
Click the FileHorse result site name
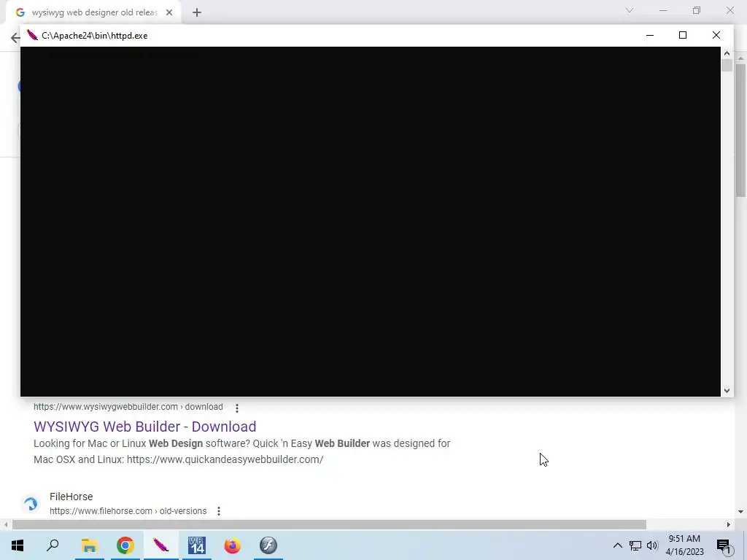tap(71, 496)
